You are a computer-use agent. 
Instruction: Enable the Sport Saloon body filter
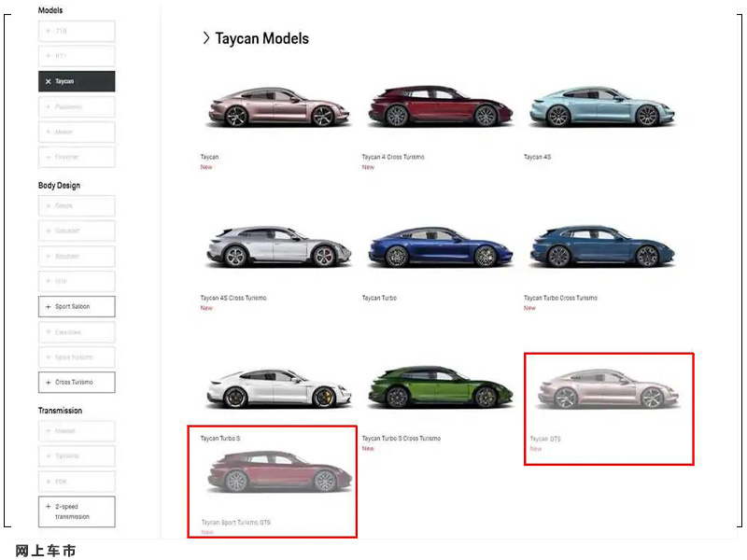coord(77,307)
